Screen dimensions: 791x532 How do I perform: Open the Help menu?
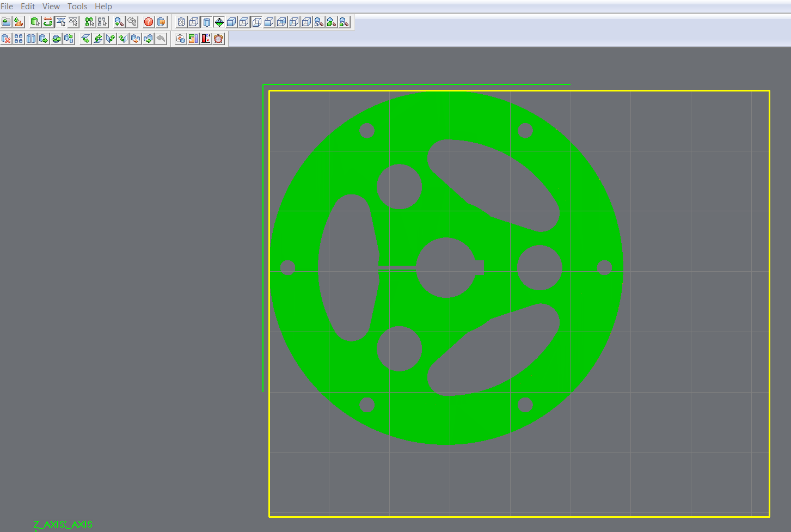[x=103, y=7]
